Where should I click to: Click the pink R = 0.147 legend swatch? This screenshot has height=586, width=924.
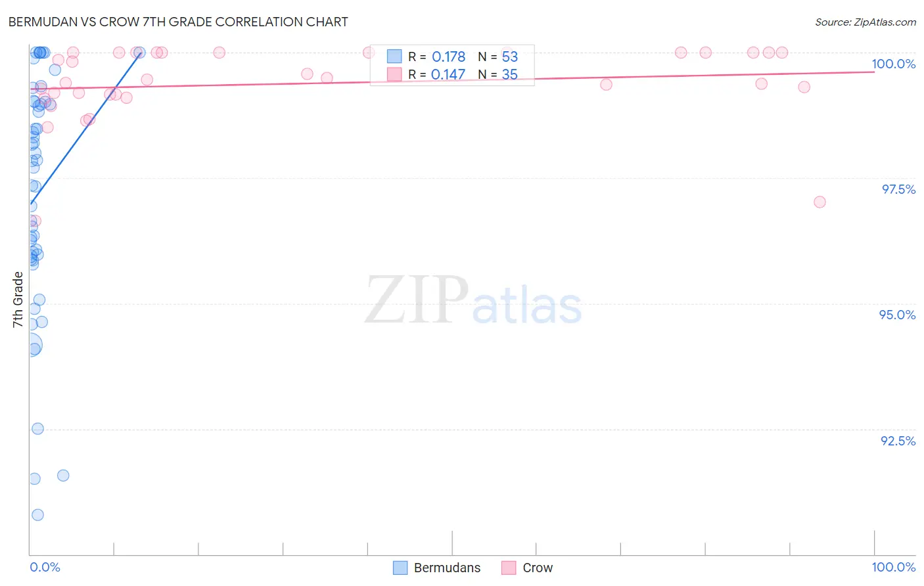(394, 74)
